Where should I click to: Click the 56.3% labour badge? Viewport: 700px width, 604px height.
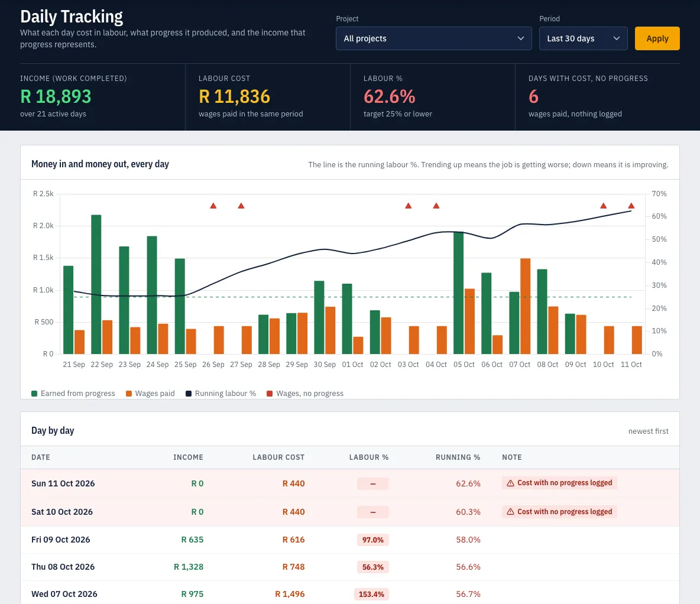(x=373, y=567)
